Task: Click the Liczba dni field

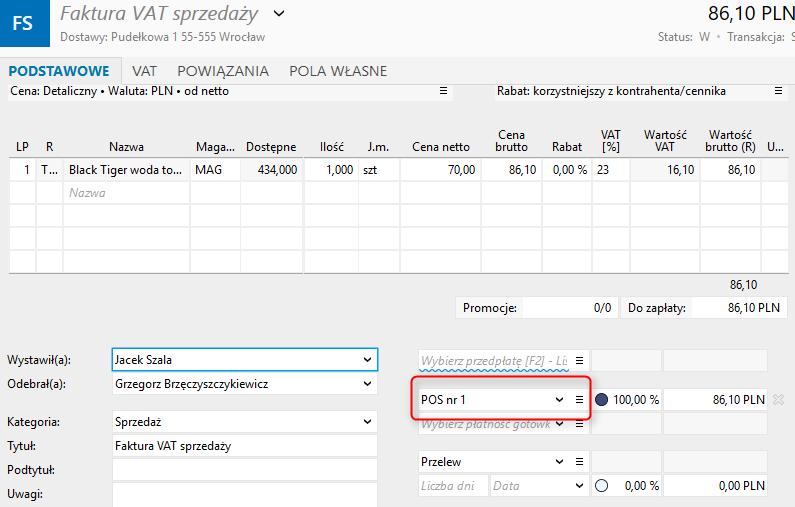Action: [453, 486]
